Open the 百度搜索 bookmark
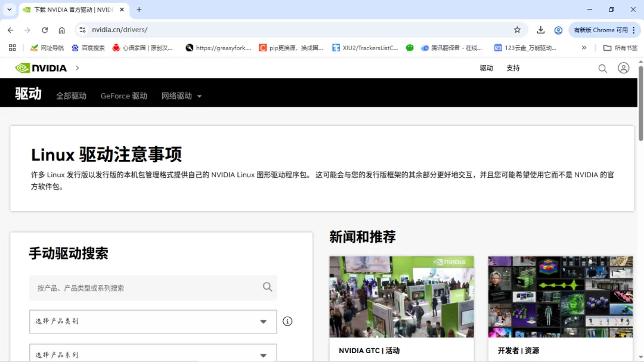The image size is (644, 362). point(88,48)
